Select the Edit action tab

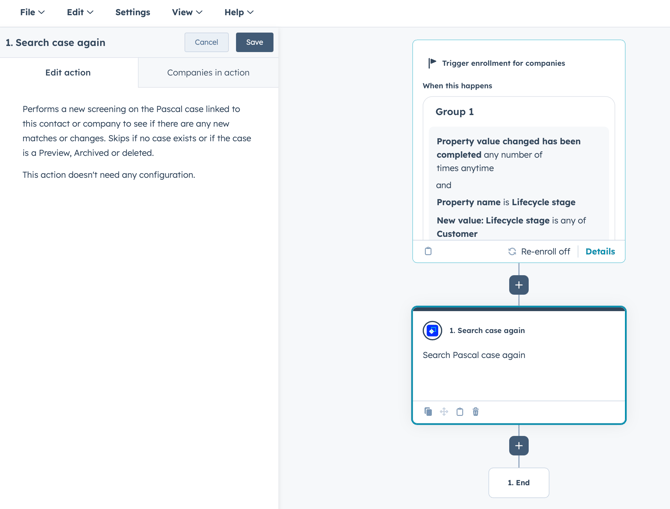(68, 73)
